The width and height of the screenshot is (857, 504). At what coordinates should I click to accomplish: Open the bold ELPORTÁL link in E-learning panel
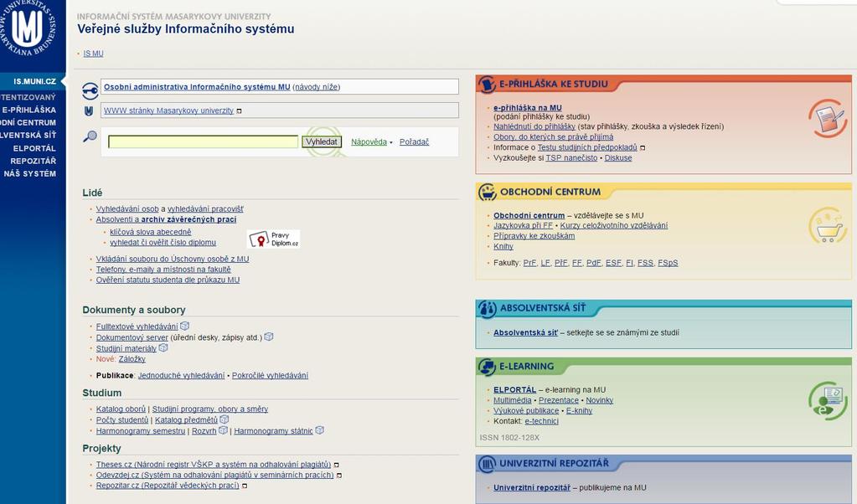(514, 390)
